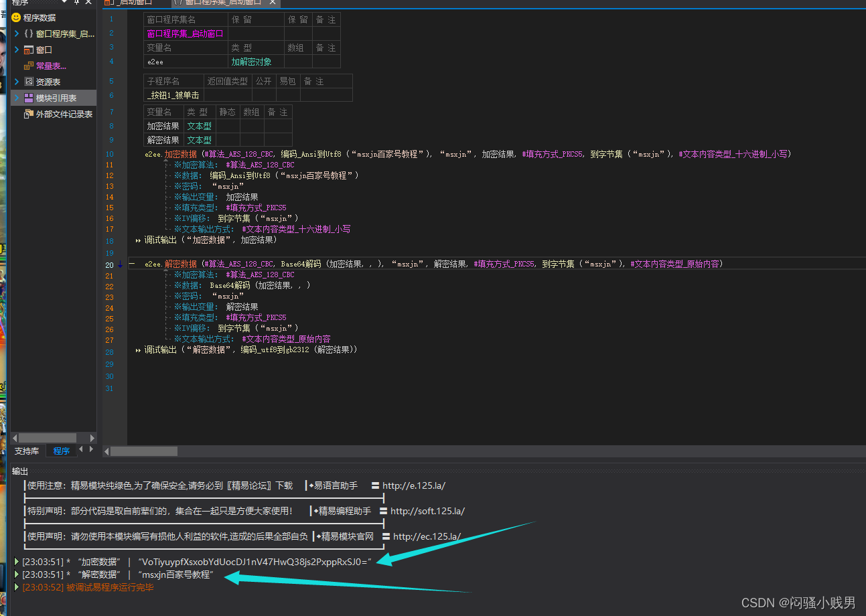Click the double-arrow marker before 调试输出 解密数据
Image resolution: width=866 pixels, height=616 pixels.
tap(139, 350)
